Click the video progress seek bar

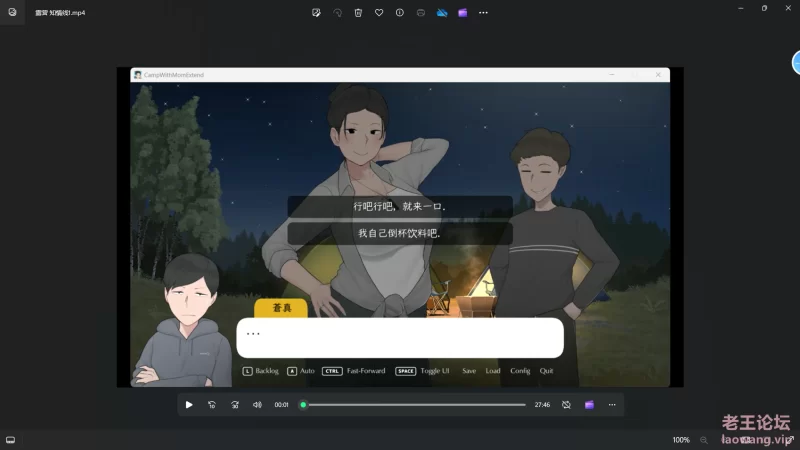pos(414,405)
